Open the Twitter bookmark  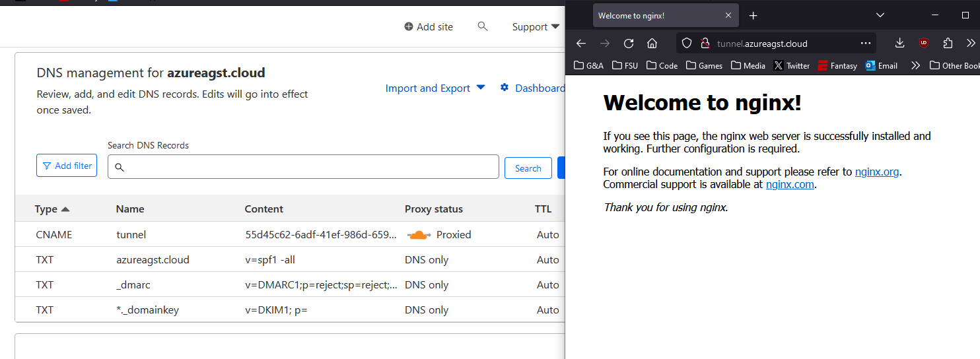pos(792,65)
